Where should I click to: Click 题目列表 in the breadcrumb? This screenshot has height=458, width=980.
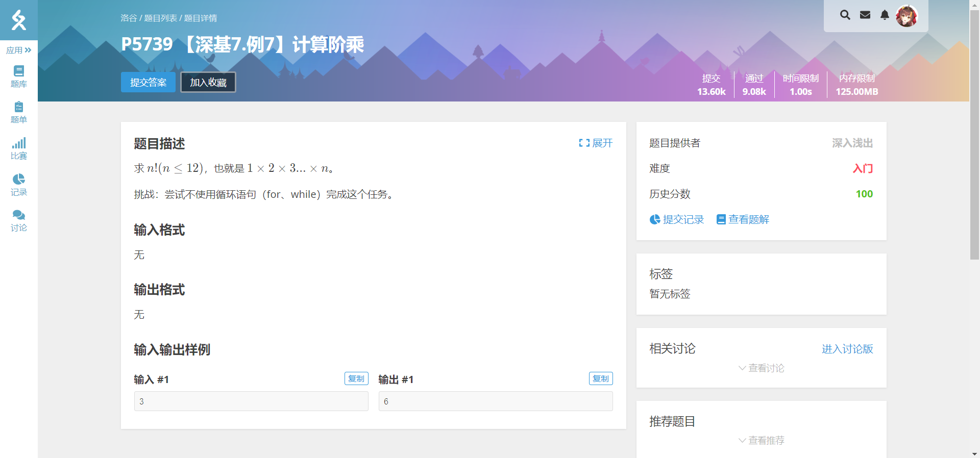tap(160, 18)
